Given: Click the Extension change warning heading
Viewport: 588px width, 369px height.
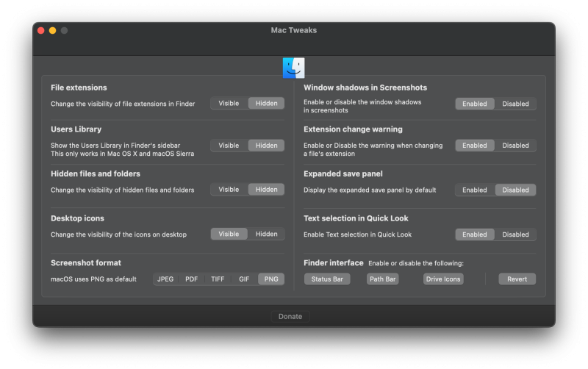Looking at the screenshot, I should pos(353,129).
